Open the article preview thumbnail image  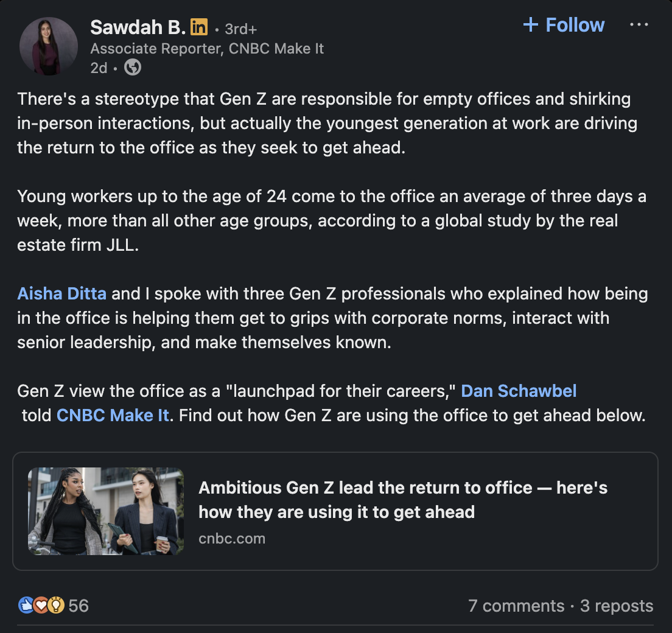point(106,511)
